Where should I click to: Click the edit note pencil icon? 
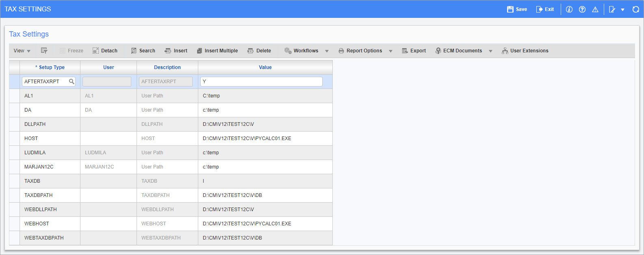tap(612, 9)
